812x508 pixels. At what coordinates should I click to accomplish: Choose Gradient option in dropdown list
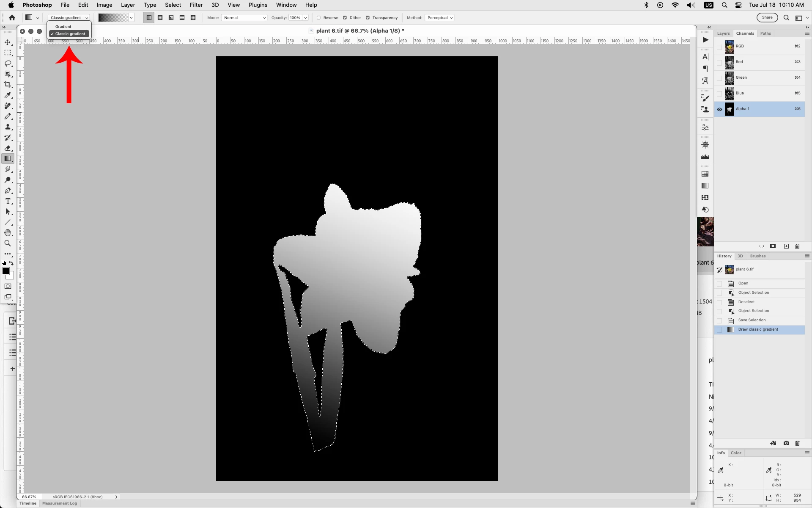63,27
